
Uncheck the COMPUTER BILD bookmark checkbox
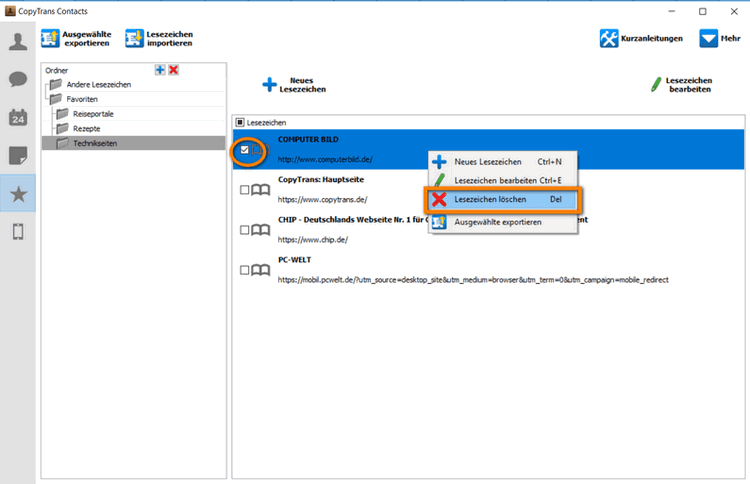(244, 150)
